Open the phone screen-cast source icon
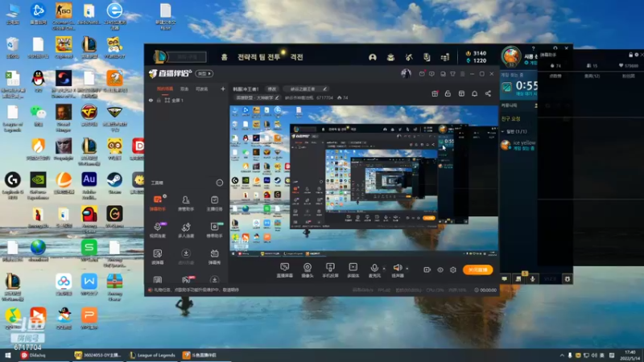644x362 pixels. (330, 270)
